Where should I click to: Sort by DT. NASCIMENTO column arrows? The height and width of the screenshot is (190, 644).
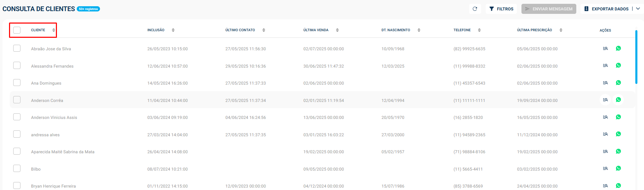pos(419,30)
